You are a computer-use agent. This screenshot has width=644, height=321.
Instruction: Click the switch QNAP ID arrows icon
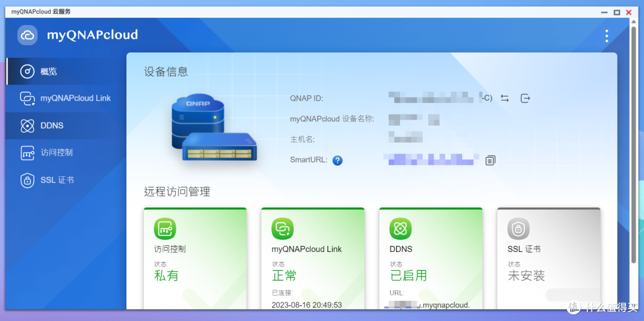(505, 98)
